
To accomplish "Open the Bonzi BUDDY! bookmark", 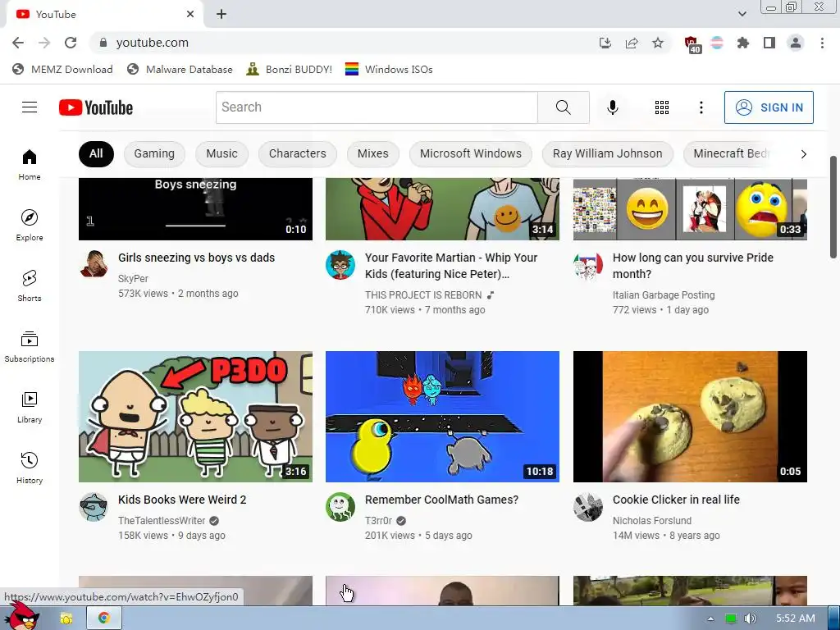I will point(289,70).
